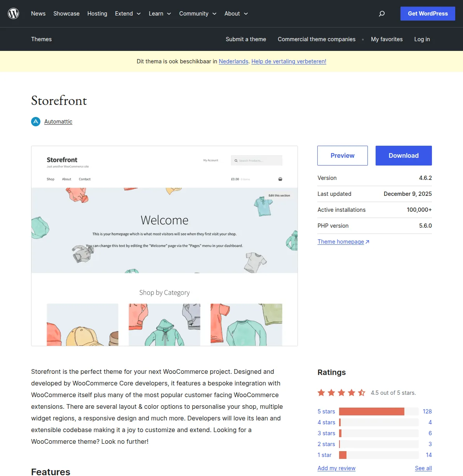Click the Automattic avatar icon
This screenshot has width=463, height=476.
35,121
